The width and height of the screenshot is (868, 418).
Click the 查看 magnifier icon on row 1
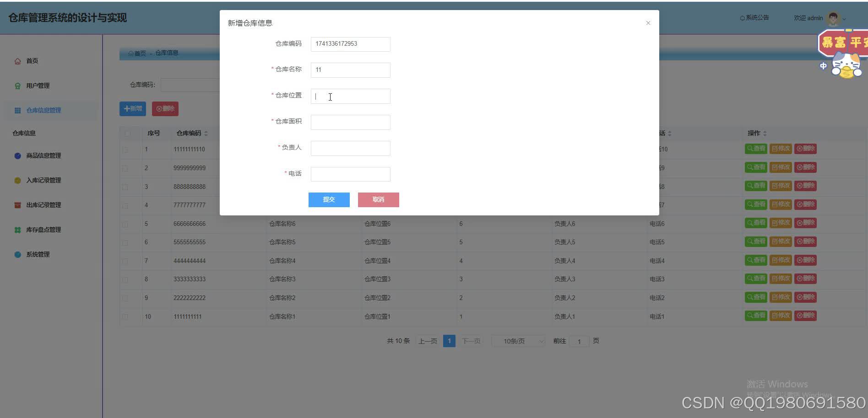tap(751, 149)
